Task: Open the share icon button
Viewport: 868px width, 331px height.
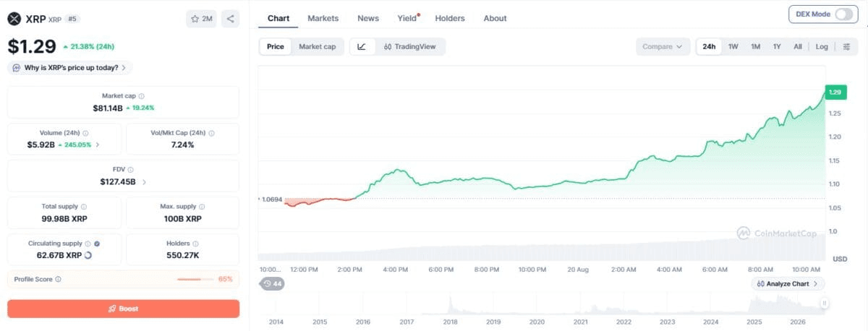Action: pos(230,19)
